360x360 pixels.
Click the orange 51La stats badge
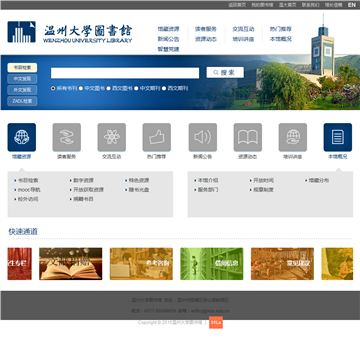[x=216, y=323]
